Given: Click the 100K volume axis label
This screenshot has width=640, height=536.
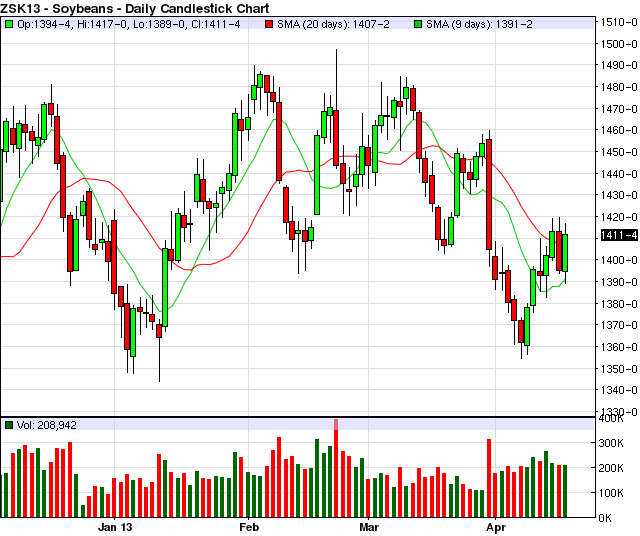Looking at the screenshot, I should (611, 493).
